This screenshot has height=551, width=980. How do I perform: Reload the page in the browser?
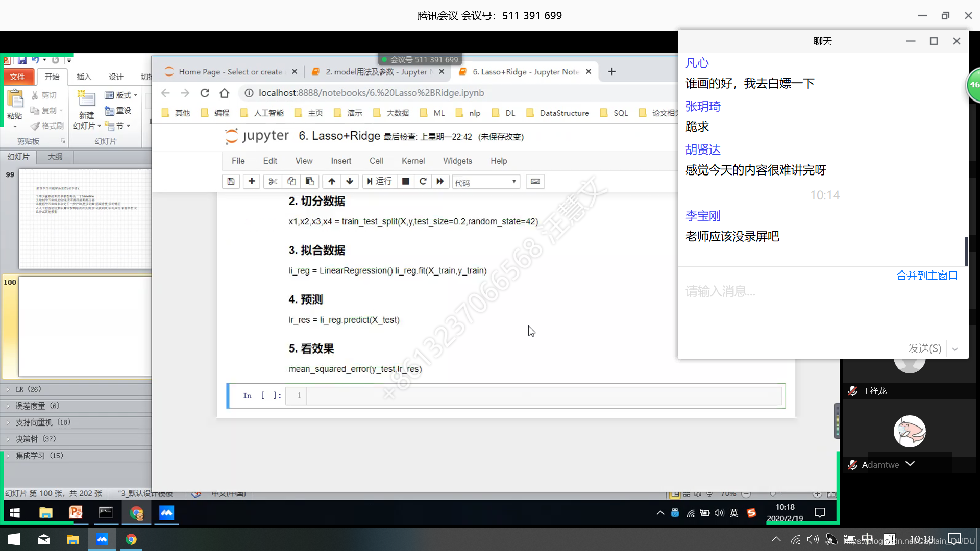[x=205, y=93]
